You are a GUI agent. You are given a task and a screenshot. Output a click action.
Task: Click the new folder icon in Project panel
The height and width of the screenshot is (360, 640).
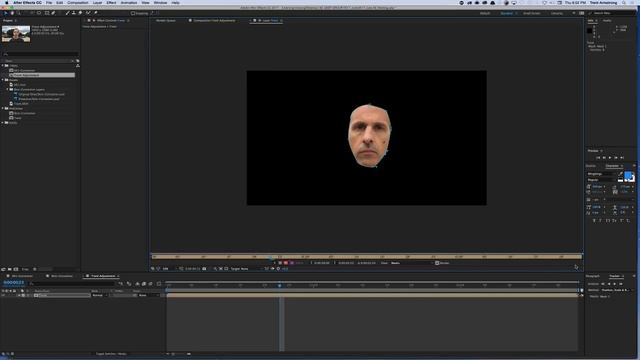10,269
